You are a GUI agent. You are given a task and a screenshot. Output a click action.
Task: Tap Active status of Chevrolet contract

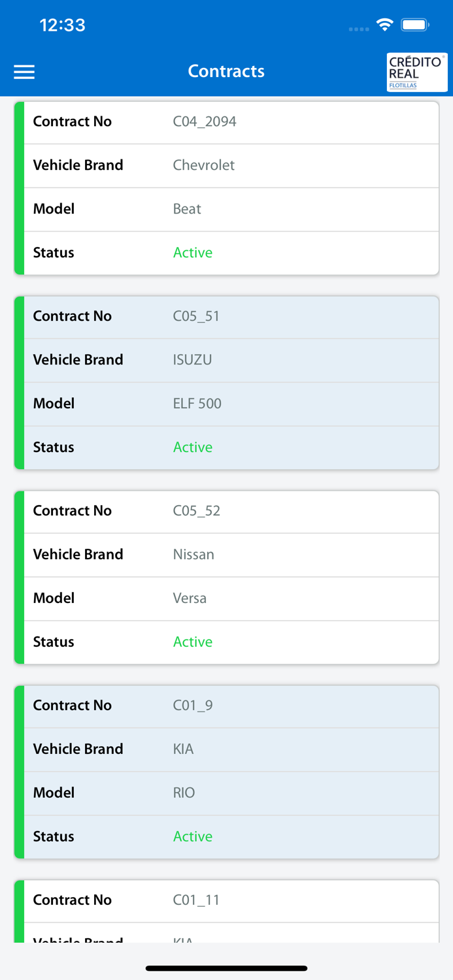click(x=193, y=253)
